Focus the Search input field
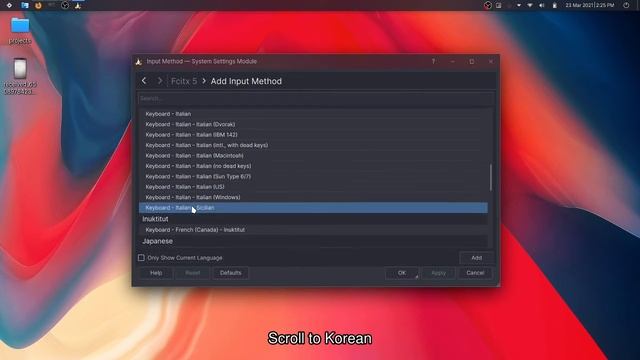Screen dimensions: 640x360 coord(316,98)
